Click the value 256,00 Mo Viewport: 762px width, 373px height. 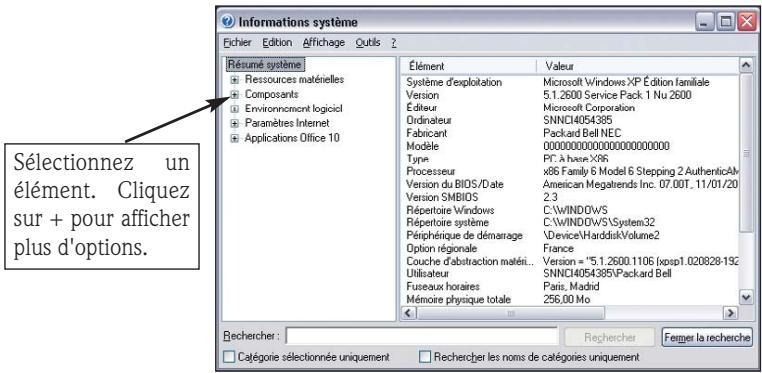point(566,299)
